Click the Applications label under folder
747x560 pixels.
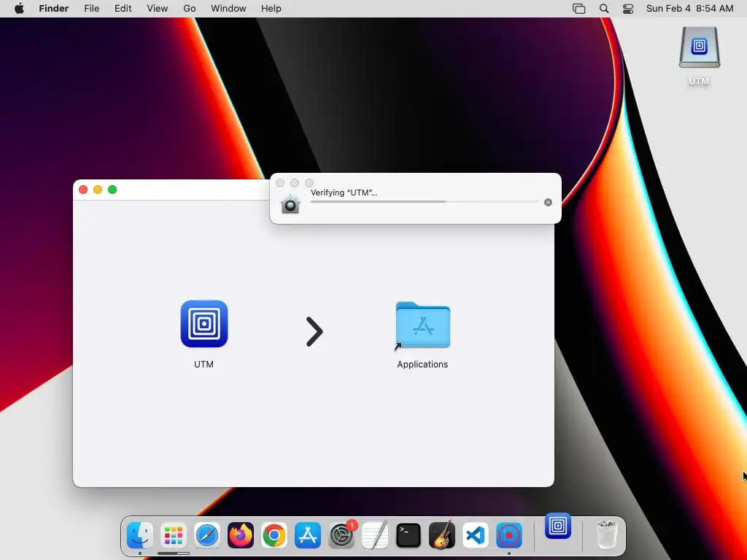pyautogui.click(x=422, y=365)
